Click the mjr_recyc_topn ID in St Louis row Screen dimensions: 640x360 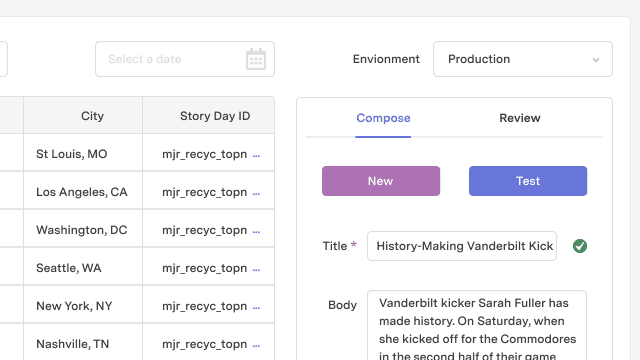tap(204, 154)
